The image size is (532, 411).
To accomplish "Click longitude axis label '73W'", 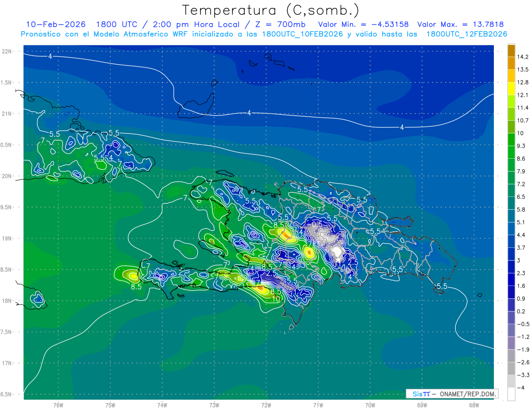I will click(x=214, y=405).
